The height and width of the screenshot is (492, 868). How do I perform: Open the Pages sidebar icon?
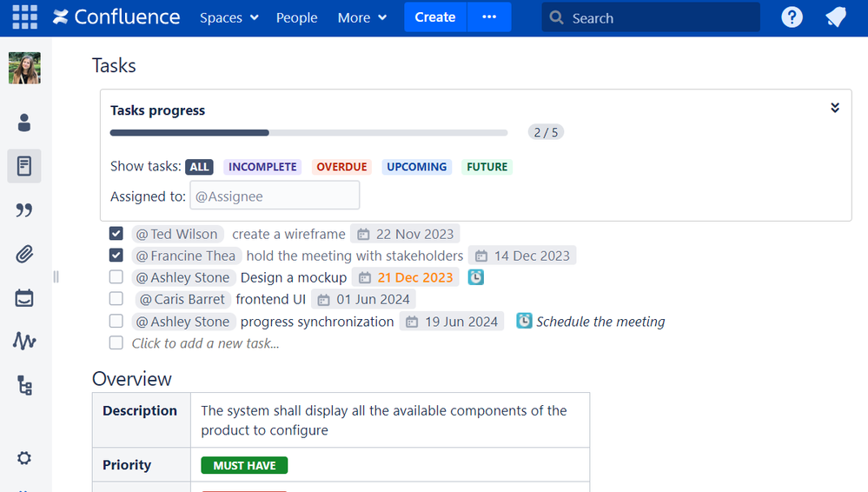24,166
